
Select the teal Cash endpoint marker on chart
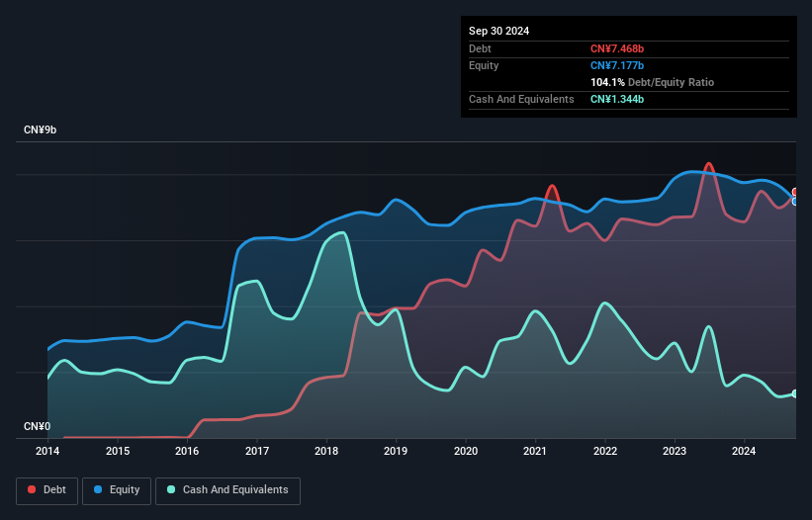pyautogui.click(x=795, y=393)
